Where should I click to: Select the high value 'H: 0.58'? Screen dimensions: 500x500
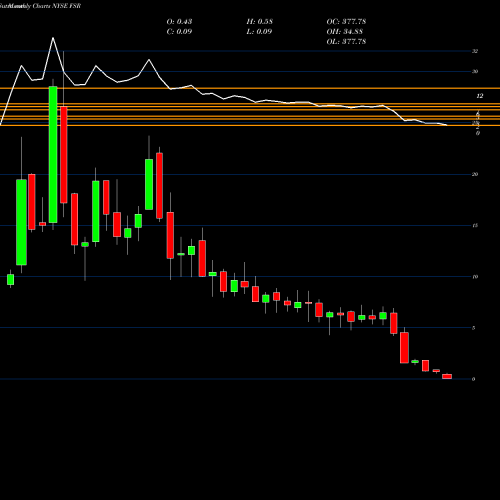click(x=260, y=22)
